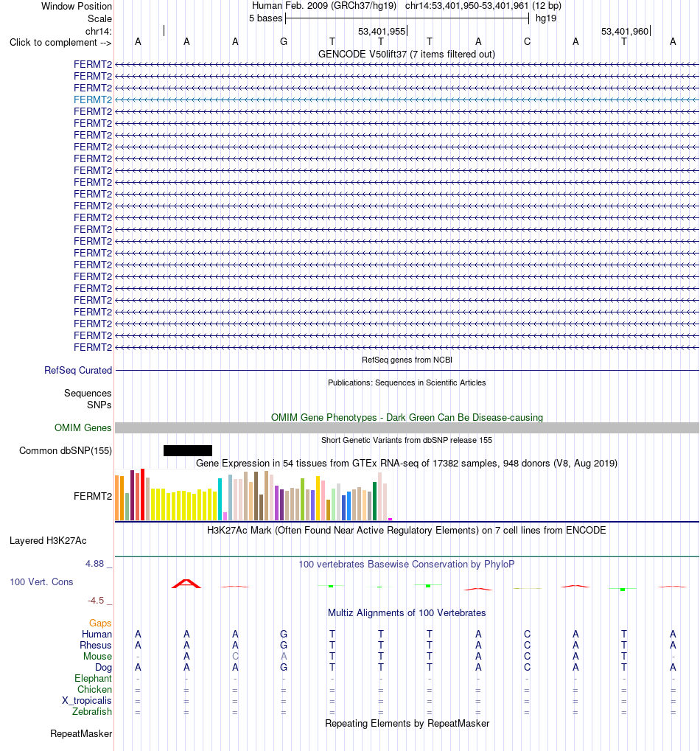700x751 pixels.
Task: Click the Sequences track label
Action: click(x=88, y=394)
